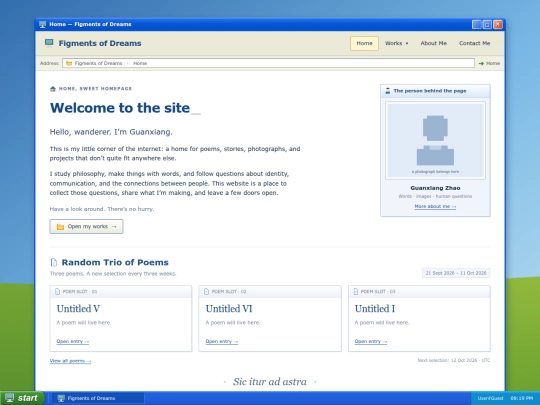
Task: Select the Home nav item
Action: [x=364, y=43]
